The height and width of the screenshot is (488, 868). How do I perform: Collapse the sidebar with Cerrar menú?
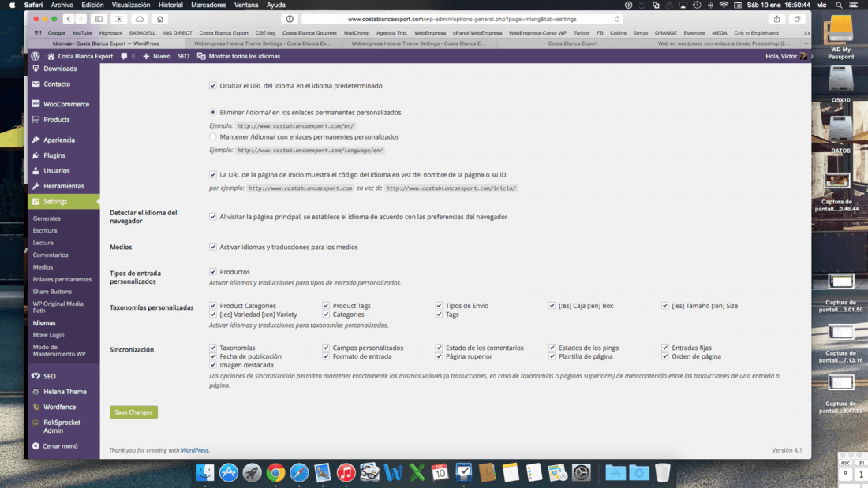coord(54,446)
